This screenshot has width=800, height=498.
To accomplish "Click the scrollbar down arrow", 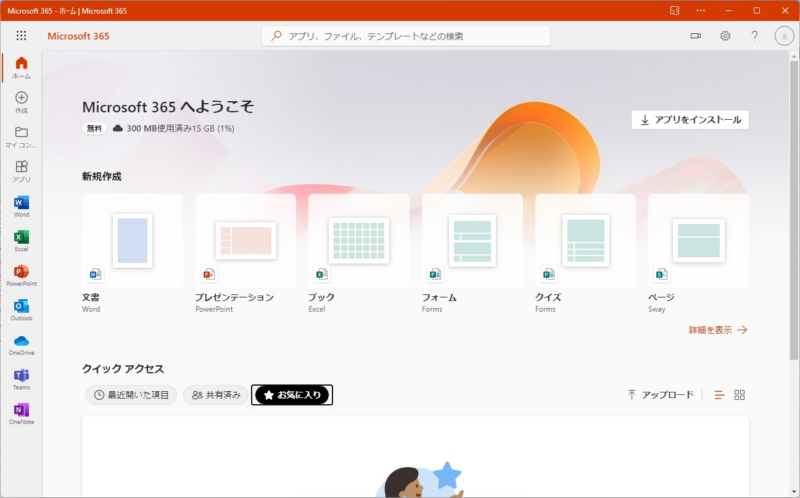I will pos(794,492).
